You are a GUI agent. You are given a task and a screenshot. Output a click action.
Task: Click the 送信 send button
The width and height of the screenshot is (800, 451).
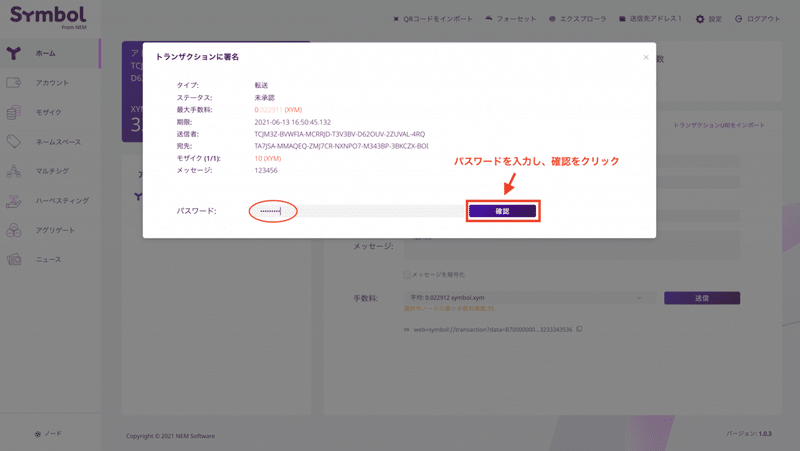702,298
